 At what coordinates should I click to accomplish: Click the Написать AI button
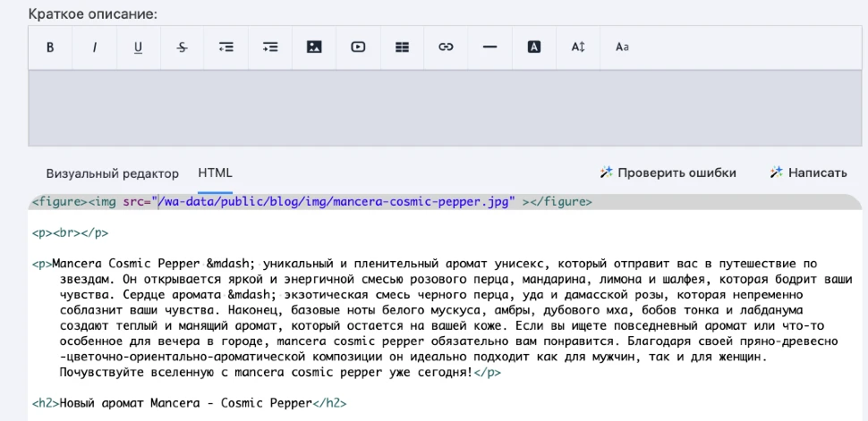[808, 173]
